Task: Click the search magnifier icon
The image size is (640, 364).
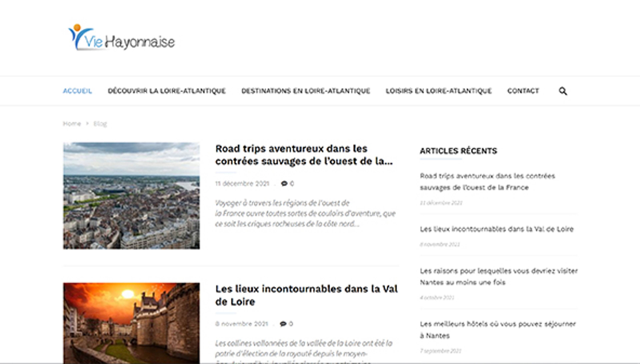Action: pos(563,91)
